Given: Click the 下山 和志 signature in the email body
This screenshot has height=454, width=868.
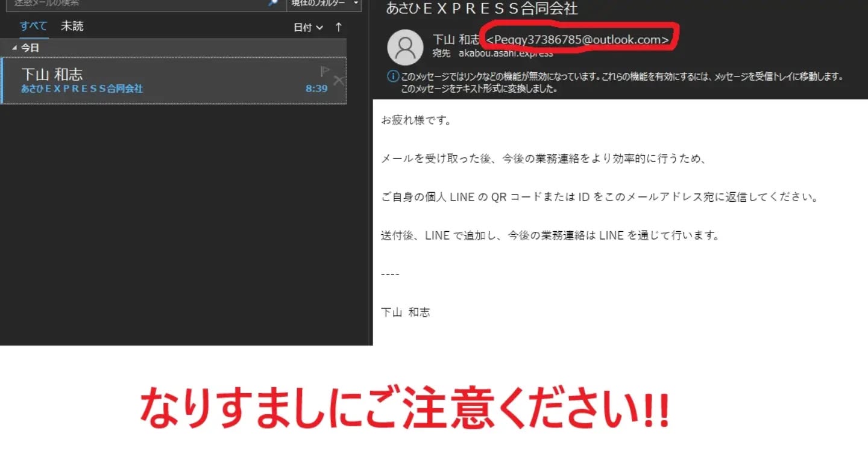Looking at the screenshot, I should 405,313.
